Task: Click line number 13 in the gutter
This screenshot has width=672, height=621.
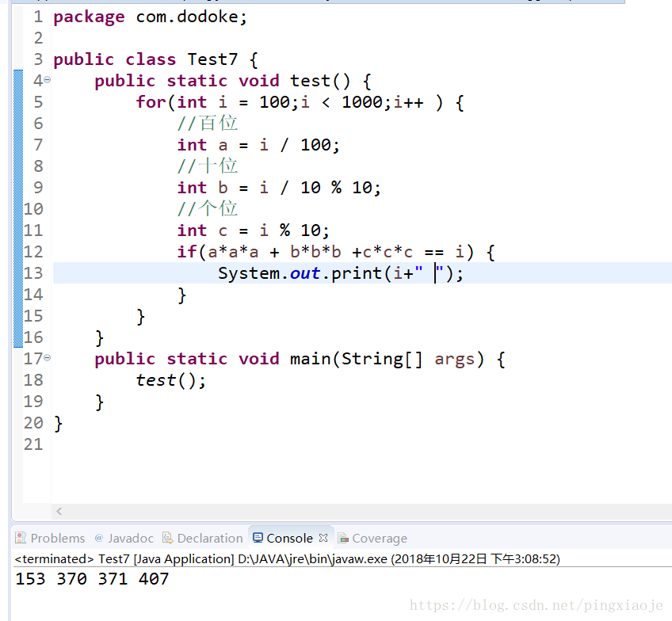Action: tap(33, 273)
